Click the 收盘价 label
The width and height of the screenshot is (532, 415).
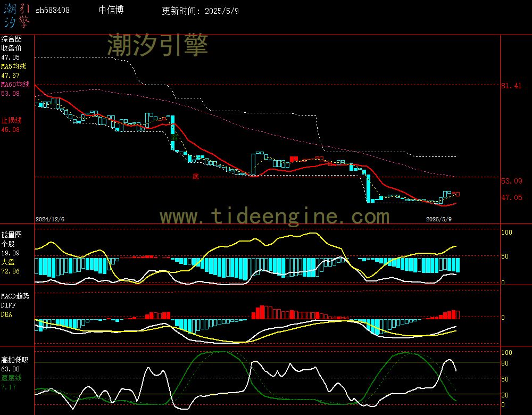pos(11,48)
